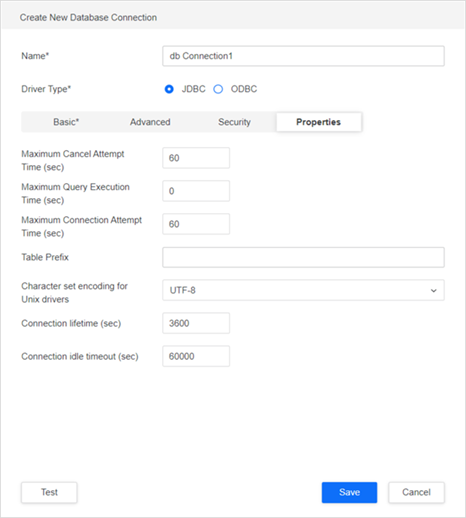Click the JDBC label text
466x518 pixels.
pos(193,89)
